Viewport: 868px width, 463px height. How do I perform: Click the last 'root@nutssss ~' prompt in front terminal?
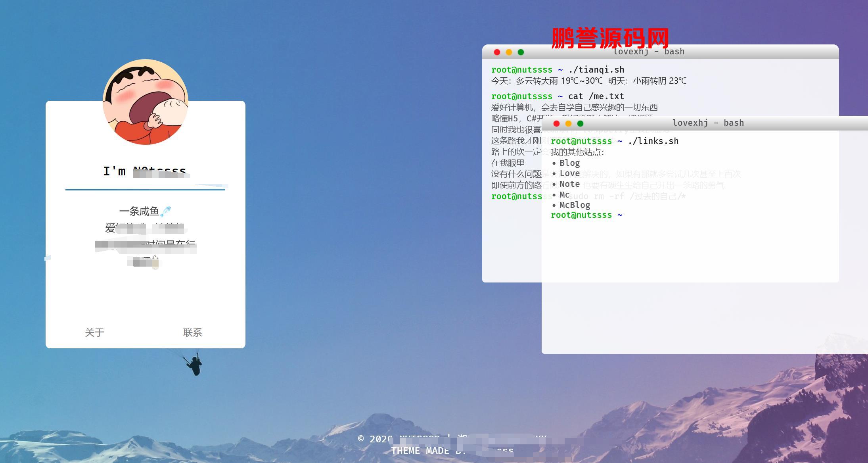pyautogui.click(x=586, y=215)
